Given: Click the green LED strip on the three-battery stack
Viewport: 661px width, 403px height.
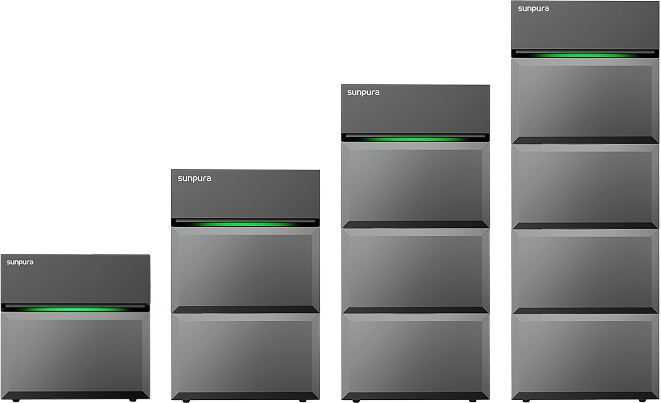Looking at the screenshot, I should pos(416,138).
